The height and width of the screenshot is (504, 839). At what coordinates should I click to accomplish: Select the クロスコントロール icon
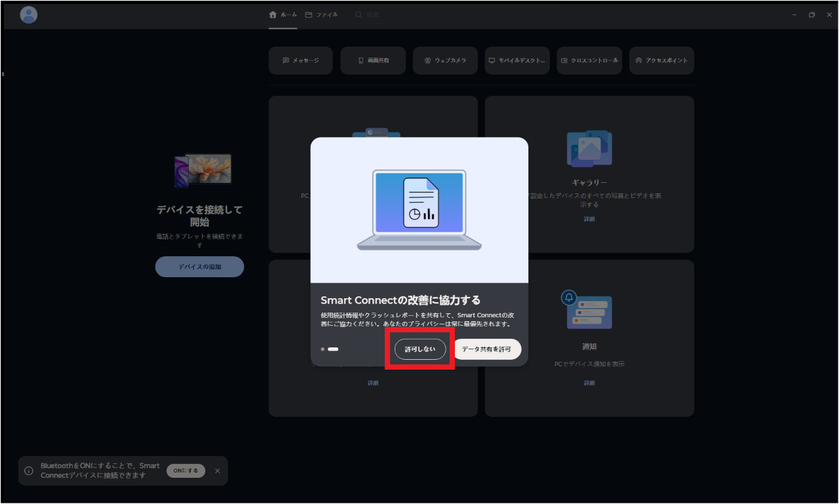click(589, 60)
